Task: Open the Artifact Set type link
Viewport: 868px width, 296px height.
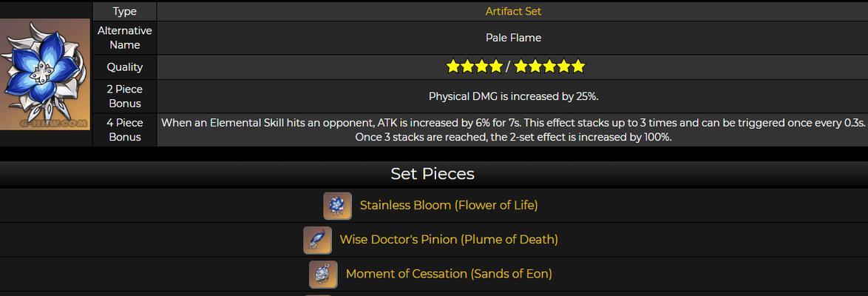Action: point(513,12)
